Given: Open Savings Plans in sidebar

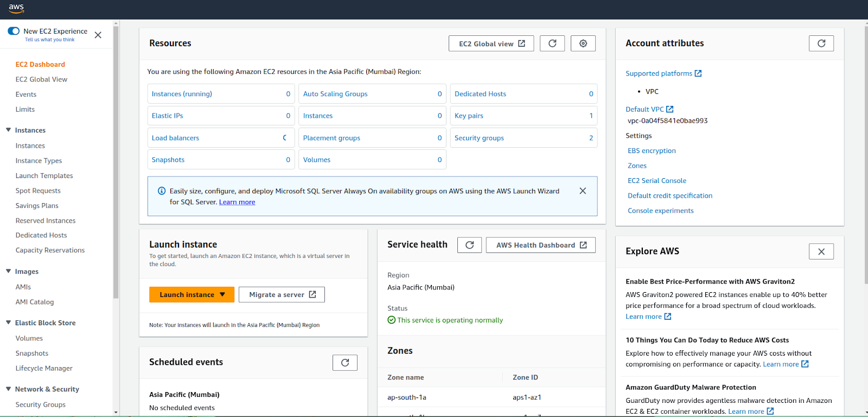Looking at the screenshot, I should [x=37, y=206].
